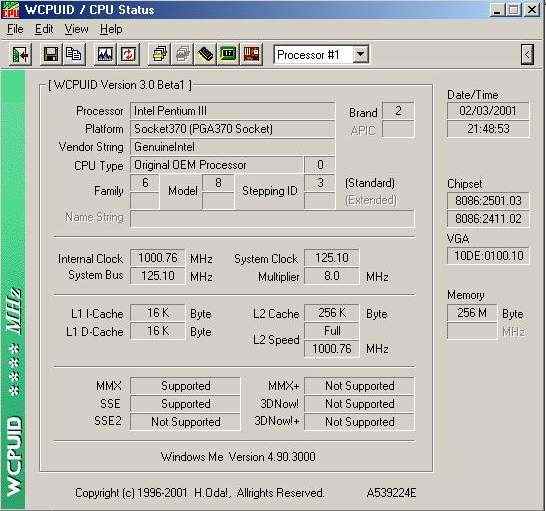Click the grayed-out stacked windows icon

click(182, 54)
